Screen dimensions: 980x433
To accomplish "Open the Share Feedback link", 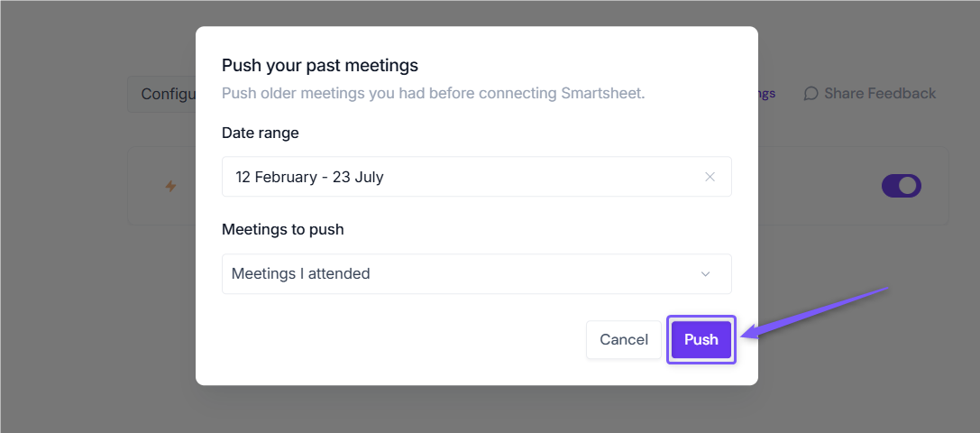I will coord(870,94).
